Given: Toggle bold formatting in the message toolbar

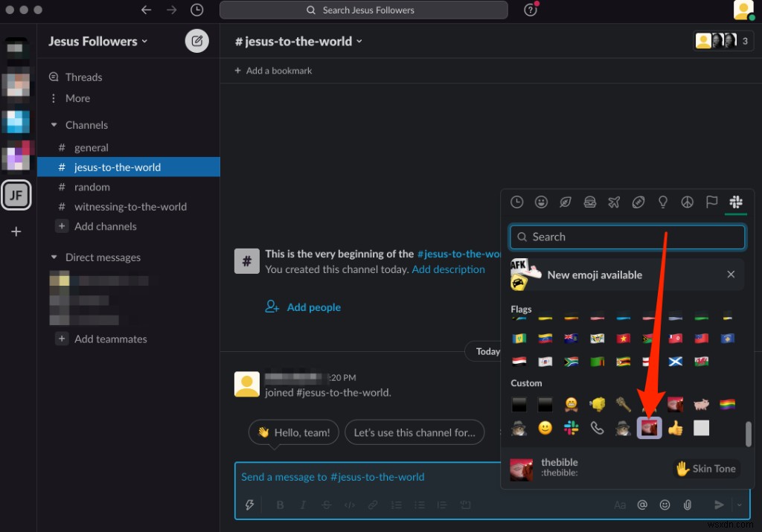Looking at the screenshot, I should point(280,504).
